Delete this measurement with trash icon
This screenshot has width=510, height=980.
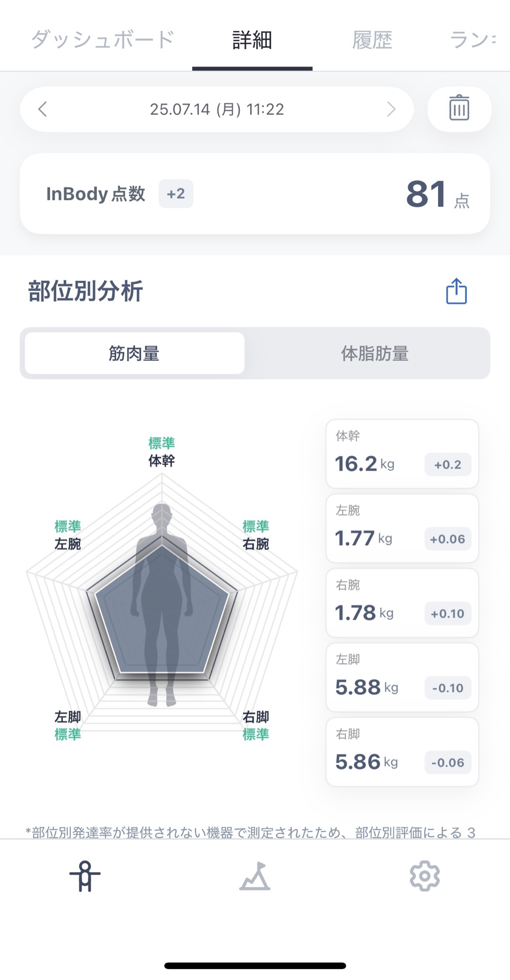tap(459, 109)
